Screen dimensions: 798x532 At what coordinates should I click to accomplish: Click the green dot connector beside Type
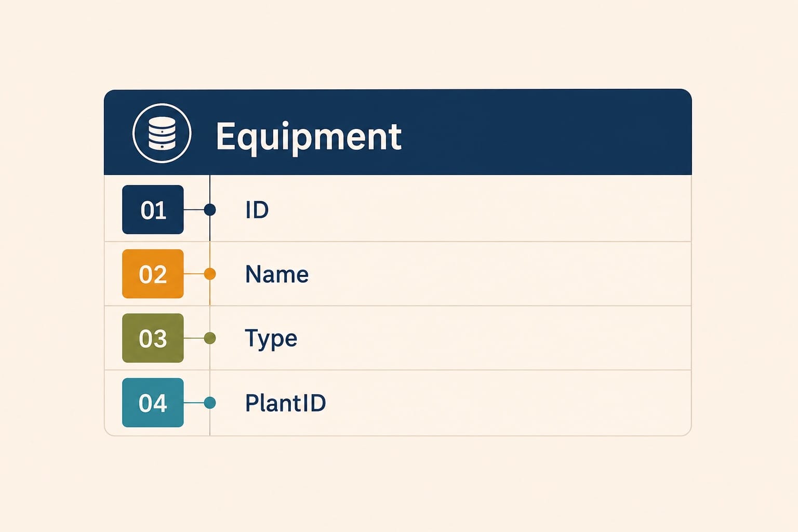coord(210,338)
